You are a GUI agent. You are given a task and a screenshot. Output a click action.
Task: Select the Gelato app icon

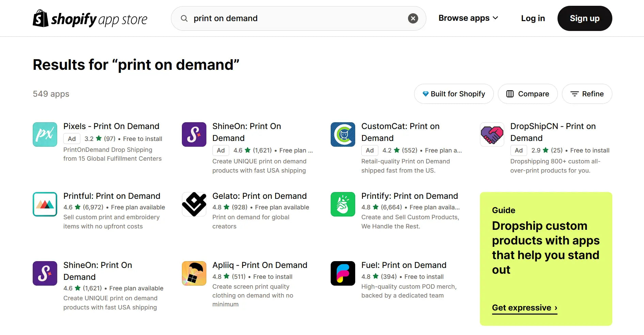(194, 204)
